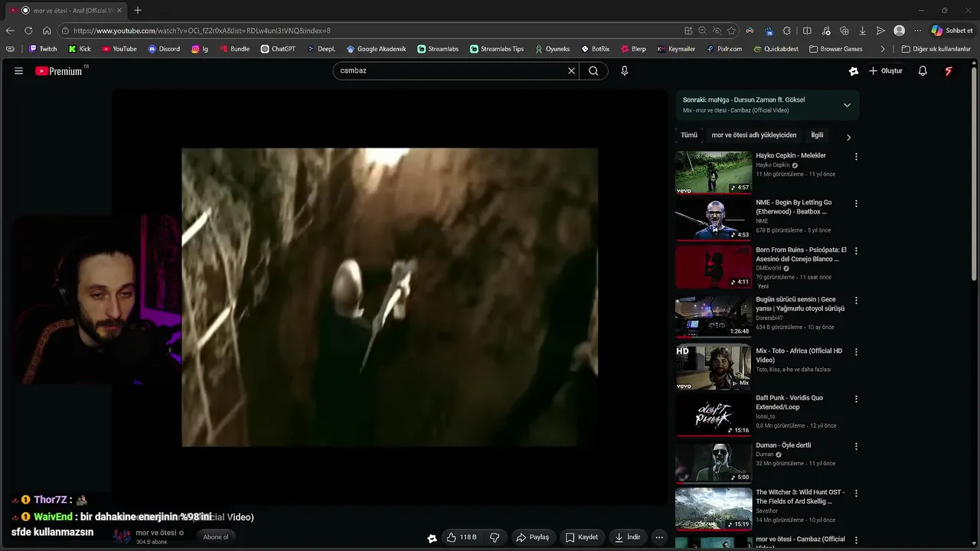Add this page to favorites star

click(731, 31)
